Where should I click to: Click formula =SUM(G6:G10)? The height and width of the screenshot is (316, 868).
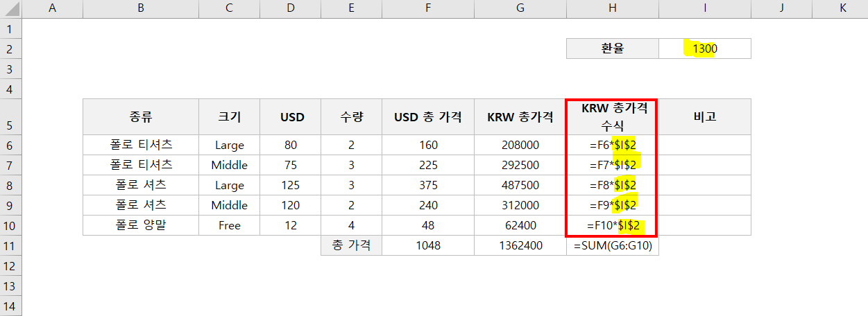(613, 245)
